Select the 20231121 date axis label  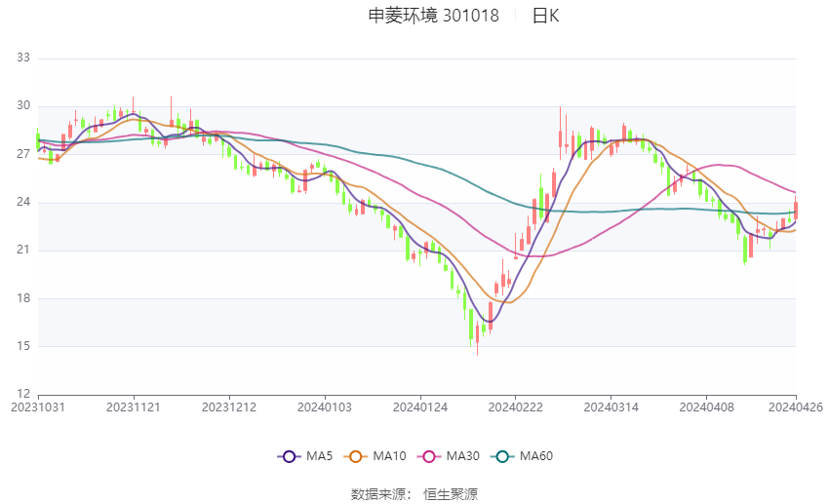[x=134, y=407]
